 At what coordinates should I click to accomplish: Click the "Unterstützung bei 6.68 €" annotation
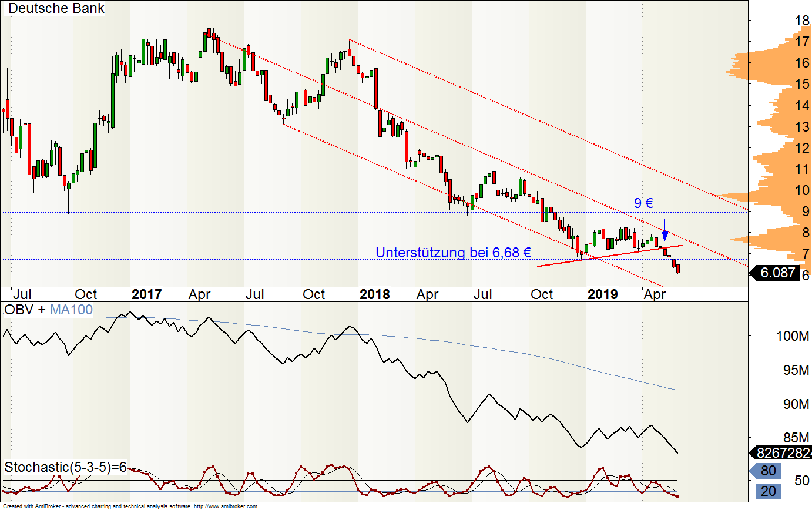pos(454,253)
